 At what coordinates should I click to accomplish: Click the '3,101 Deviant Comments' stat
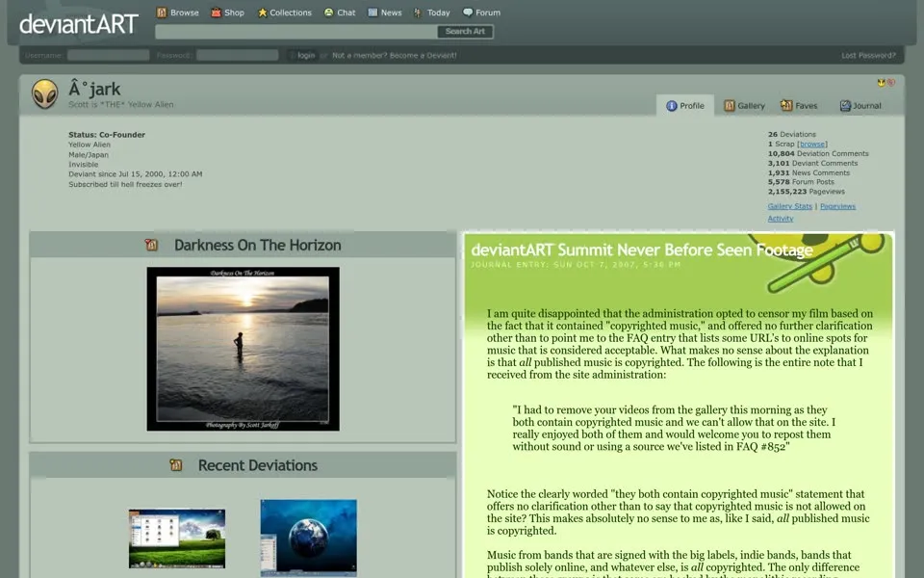[x=812, y=164]
